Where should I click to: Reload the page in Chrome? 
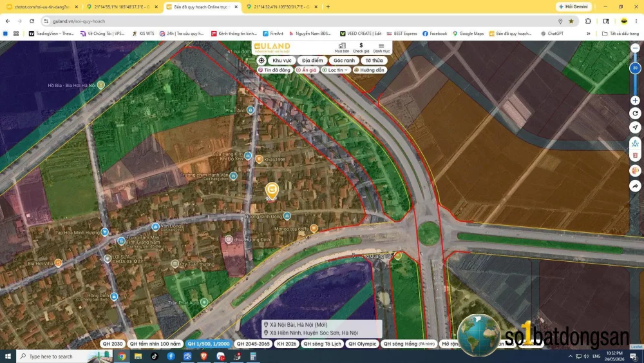pyautogui.click(x=32, y=21)
